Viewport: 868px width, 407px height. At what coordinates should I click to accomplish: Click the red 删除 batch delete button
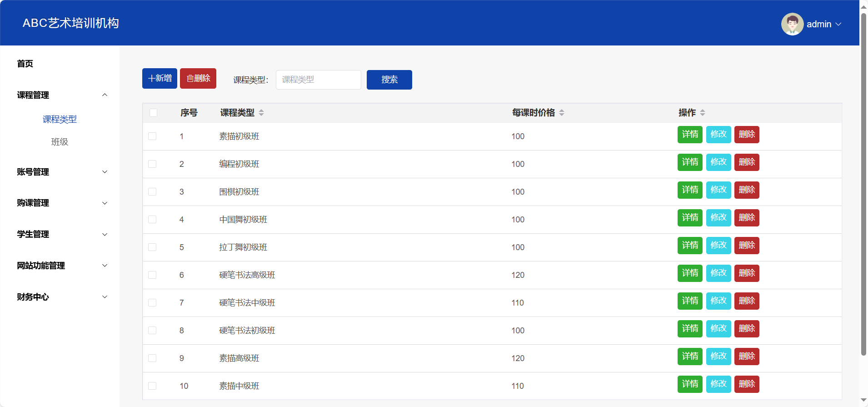coord(198,79)
